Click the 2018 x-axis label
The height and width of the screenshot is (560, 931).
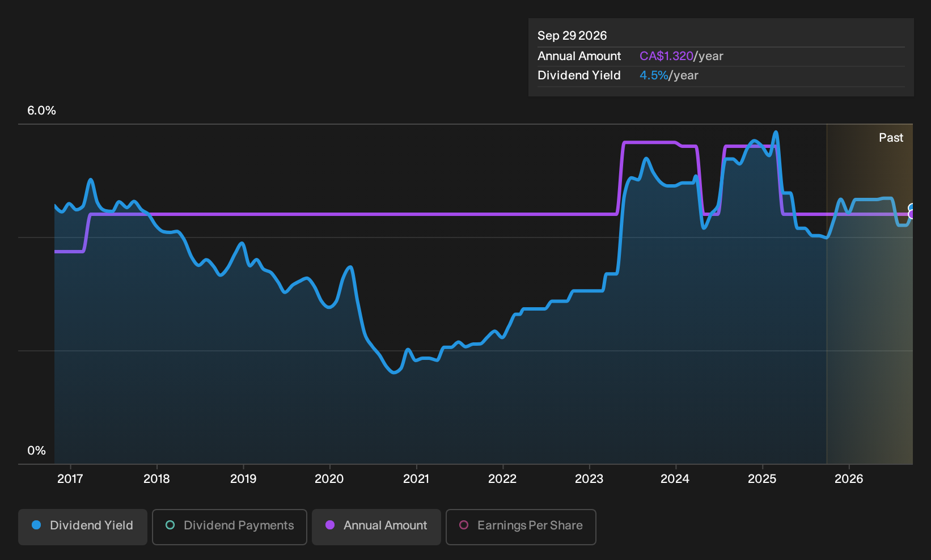[x=156, y=479]
